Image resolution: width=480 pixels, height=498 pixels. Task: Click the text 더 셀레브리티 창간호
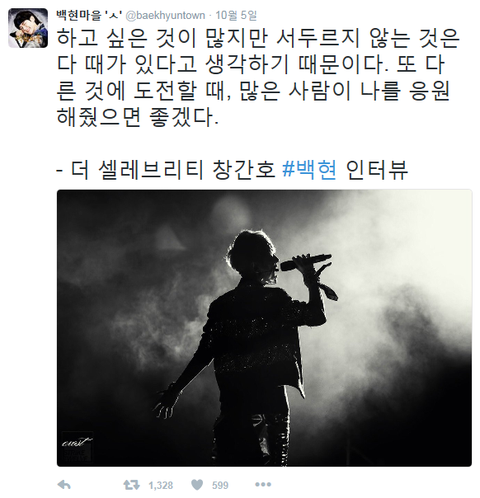(x=173, y=170)
